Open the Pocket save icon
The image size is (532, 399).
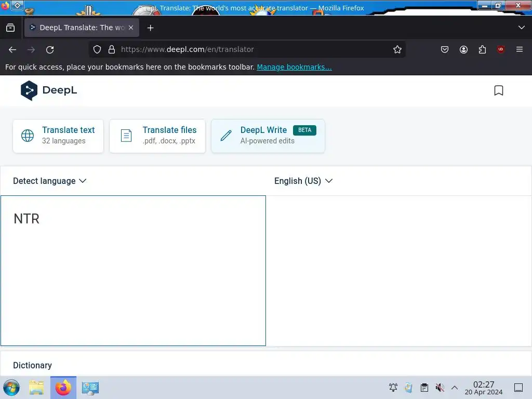coord(445,49)
